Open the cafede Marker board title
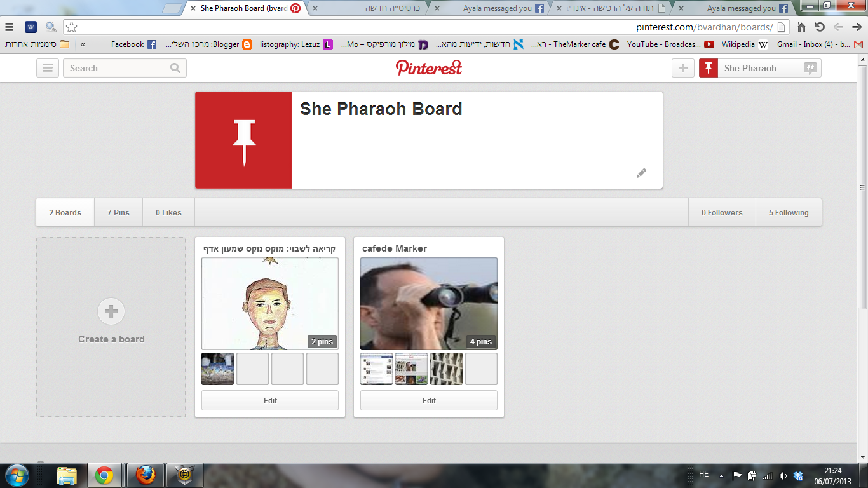Screen dimensions: 868x488 pos(395,248)
